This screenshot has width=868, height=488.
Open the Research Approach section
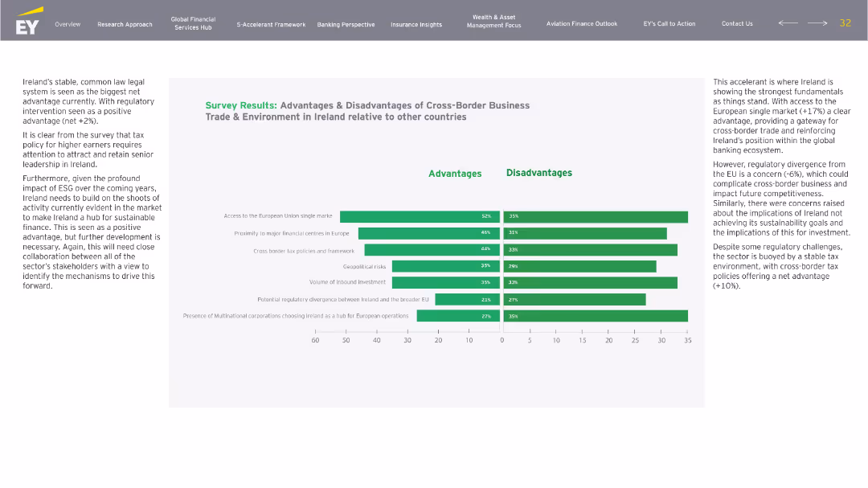point(125,24)
